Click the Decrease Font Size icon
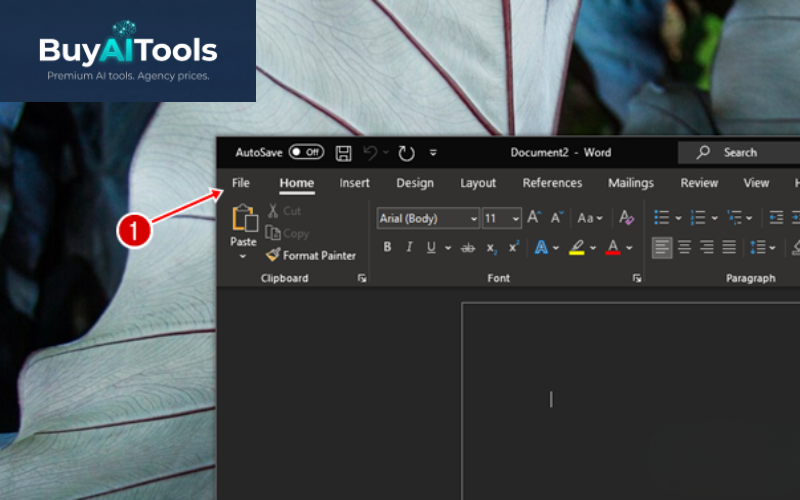Viewport: 800px width, 500px height. (557, 218)
